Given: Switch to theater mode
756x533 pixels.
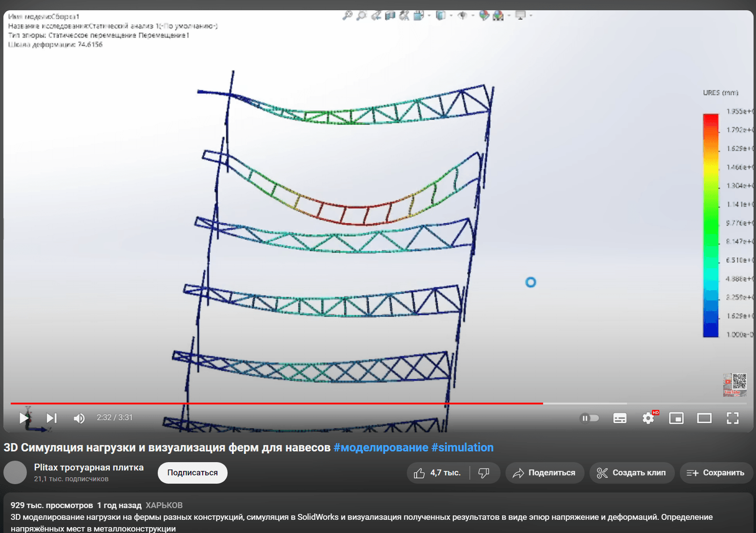Looking at the screenshot, I should pos(704,418).
